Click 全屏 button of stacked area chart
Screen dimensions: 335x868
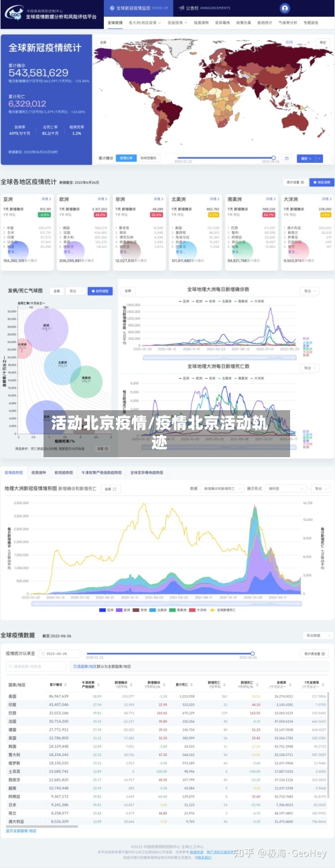tap(109, 489)
